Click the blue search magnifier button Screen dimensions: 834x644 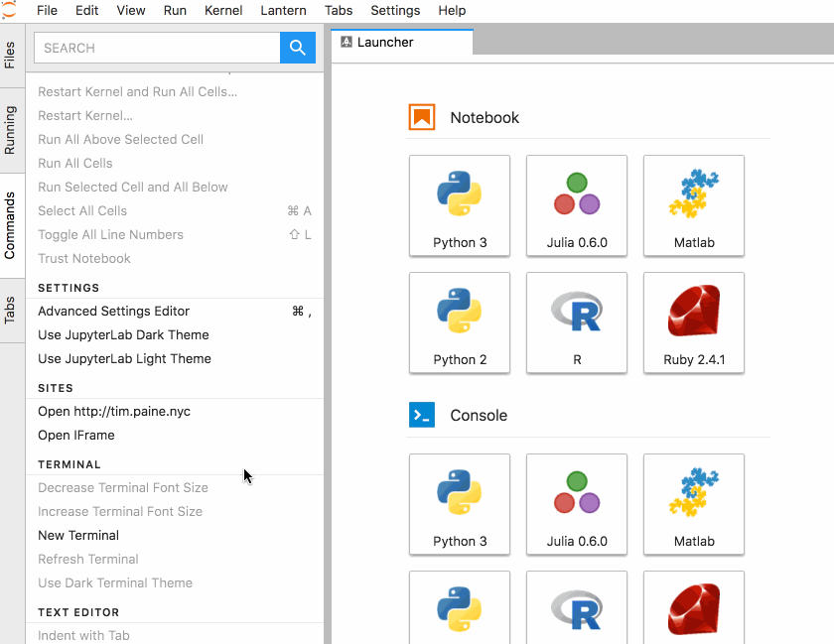click(x=297, y=48)
